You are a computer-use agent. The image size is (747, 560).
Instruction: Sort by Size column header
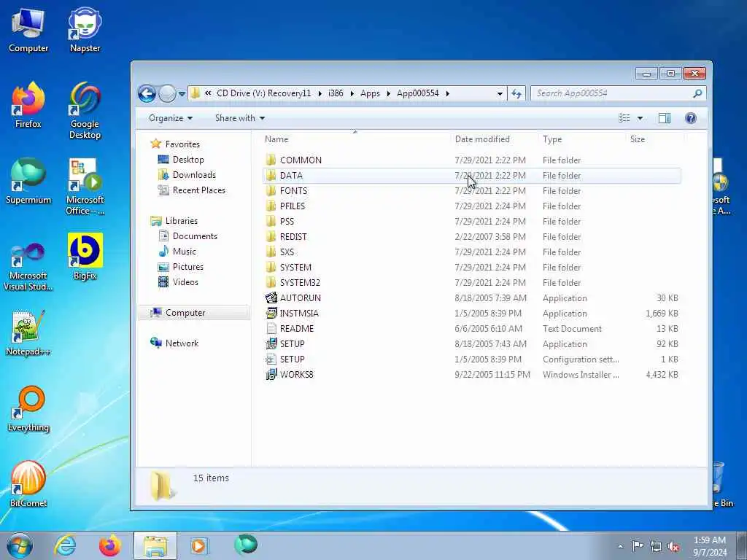[x=654, y=139]
